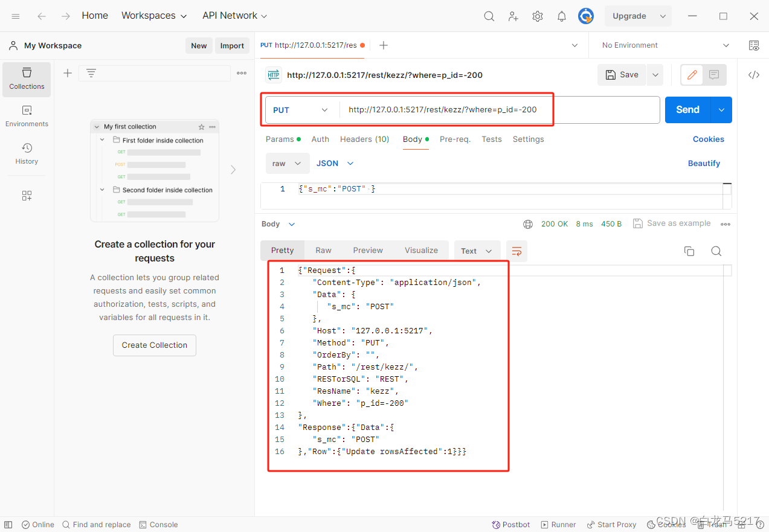Open the Send options dropdown arrow
Viewport: 769px width, 532px height.
721,110
